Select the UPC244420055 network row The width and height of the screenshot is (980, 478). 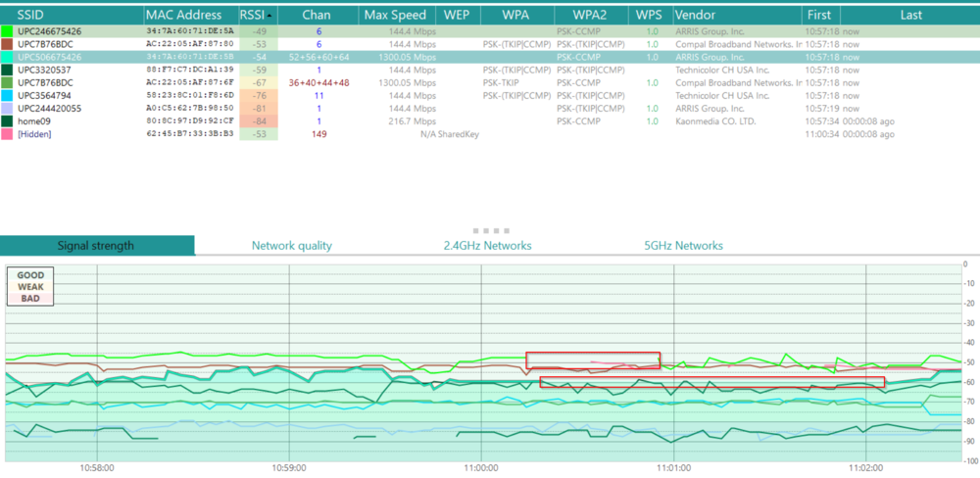click(x=49, y=108)
